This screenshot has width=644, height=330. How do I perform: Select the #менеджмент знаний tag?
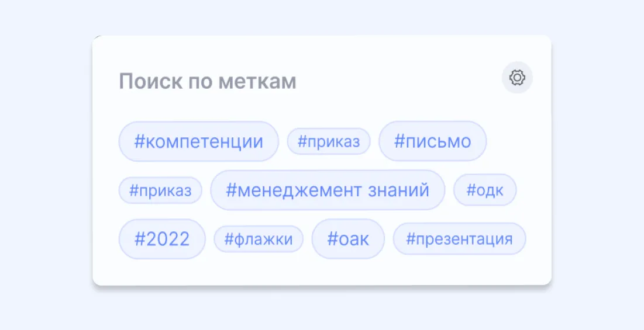(328, 190)
